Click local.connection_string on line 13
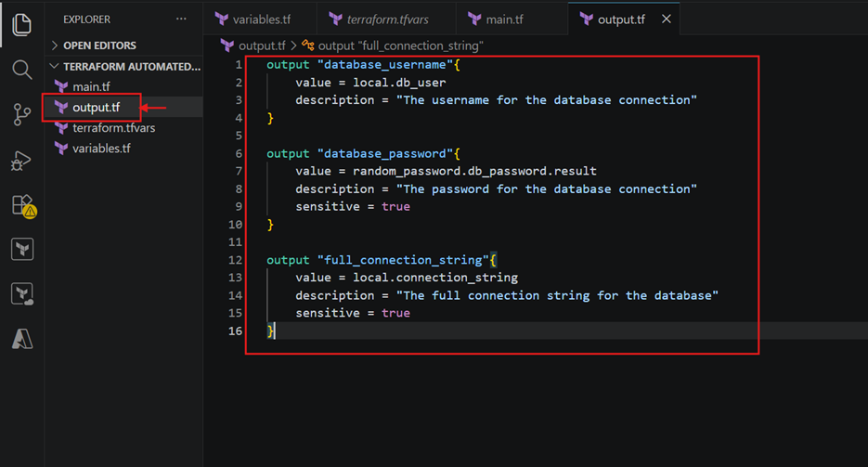The width and height of the screenshot is (868, 467). 435,278
